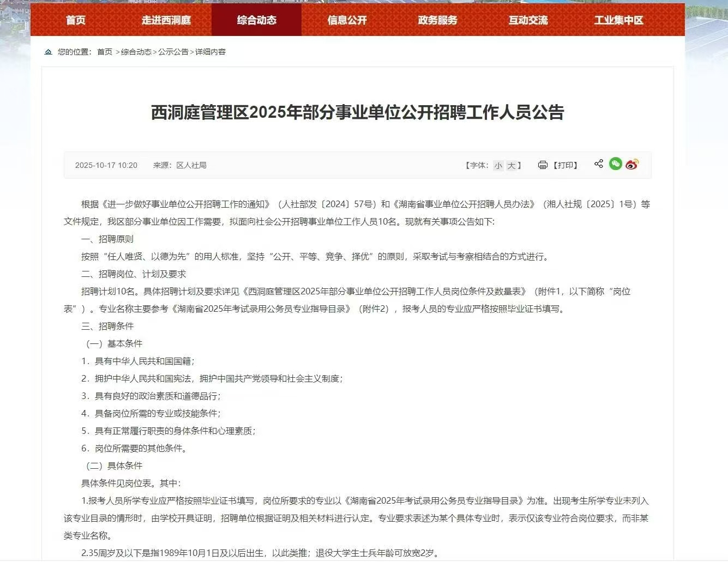Share the article via Weibo icon
This screenshot has width=728, height=562.
click(x=632, y=165)
